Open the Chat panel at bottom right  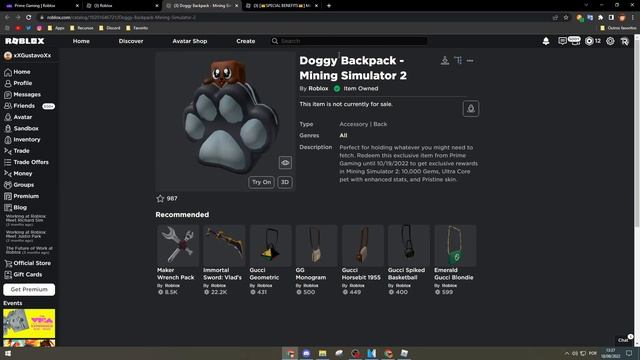click(x=624, y=340)
